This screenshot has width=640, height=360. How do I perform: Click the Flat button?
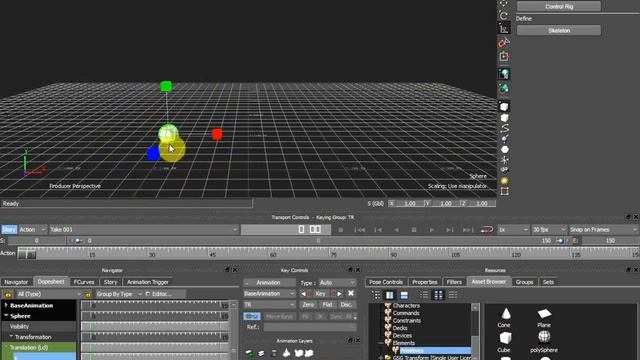coord(327,304)
